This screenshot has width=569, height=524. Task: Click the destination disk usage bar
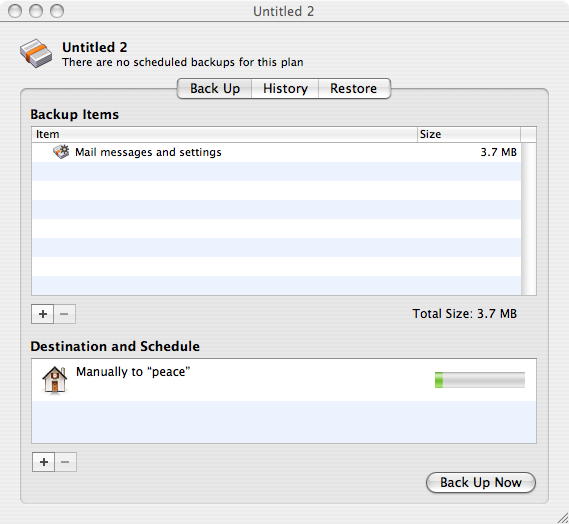(x=480, y=380)
